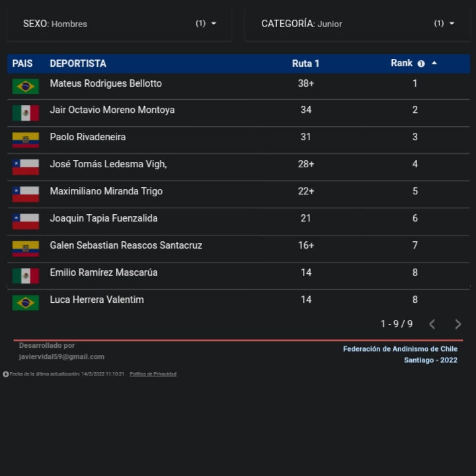Screen dimensions: 476x476
Task: Go to next results page arrow
Action: click(458, 324)
